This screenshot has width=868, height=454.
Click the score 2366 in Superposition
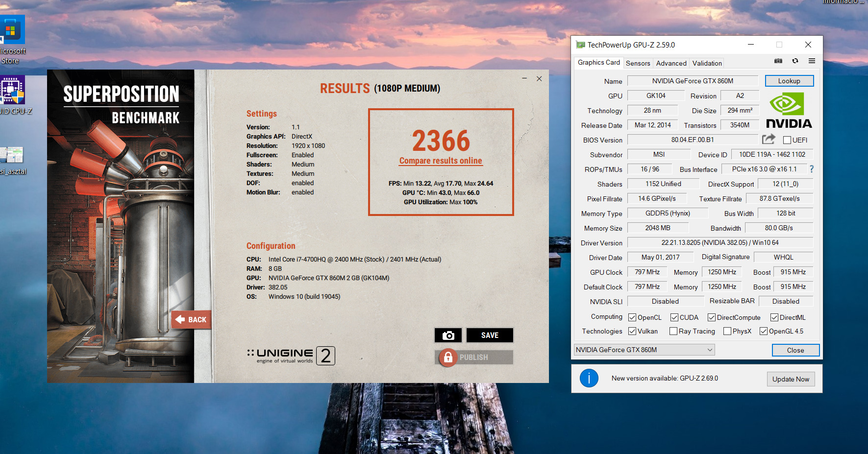[441, 141]
